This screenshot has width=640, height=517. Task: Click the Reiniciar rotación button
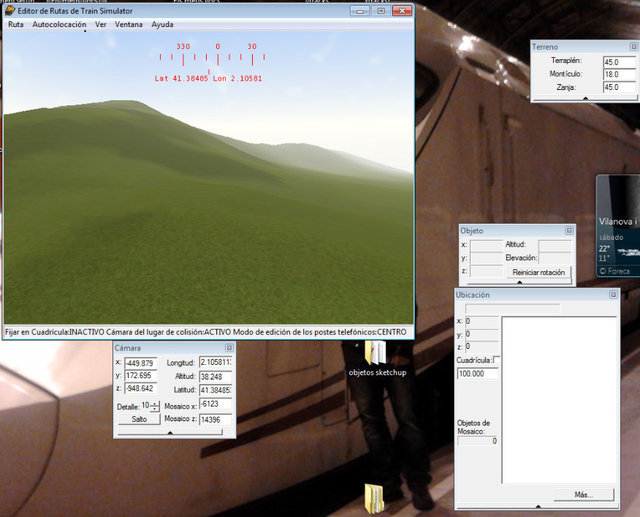(x=539, y=272)
